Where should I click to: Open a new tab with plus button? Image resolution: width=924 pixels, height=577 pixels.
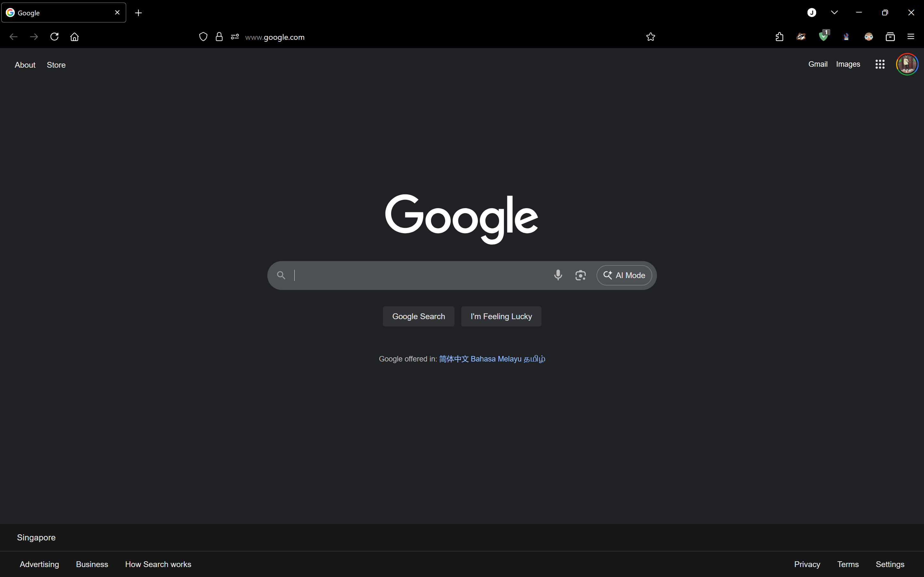pos(139,13)
